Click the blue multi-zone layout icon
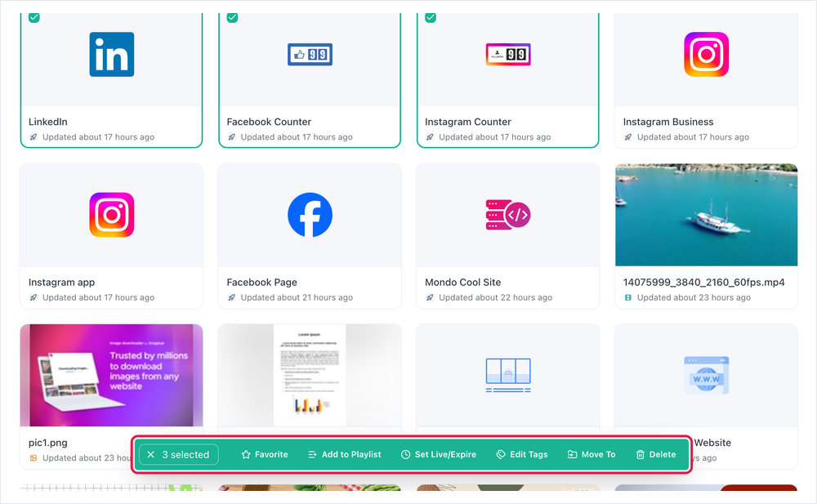Viewport: 817px width, 504px height. pyautogui.click(x=508, y=375)
